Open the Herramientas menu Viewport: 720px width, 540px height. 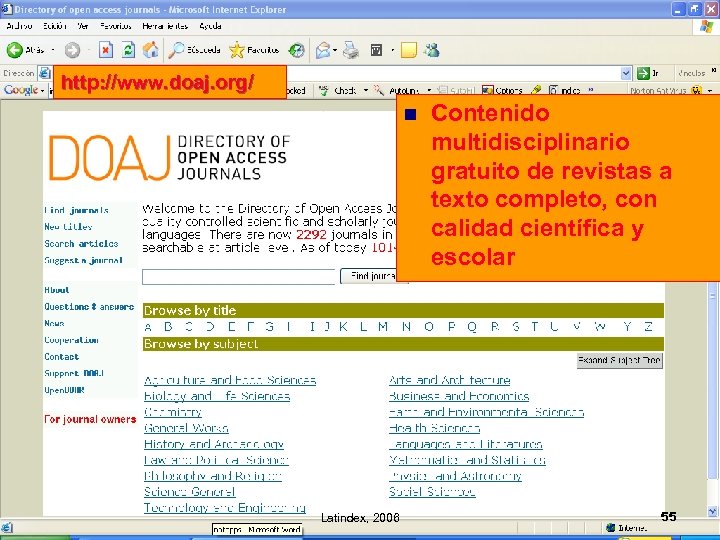pos(165,26)
